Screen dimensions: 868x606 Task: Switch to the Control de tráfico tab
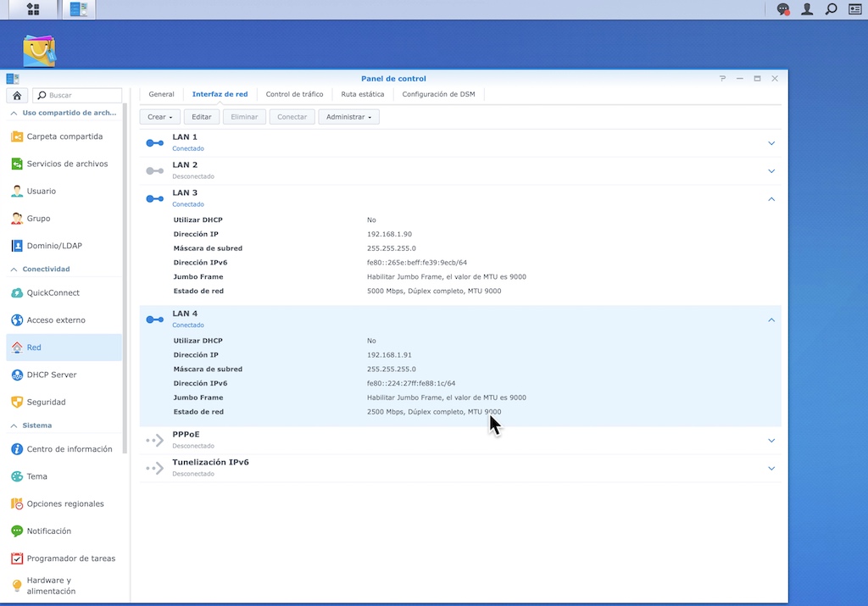click(x=294, y=94)
